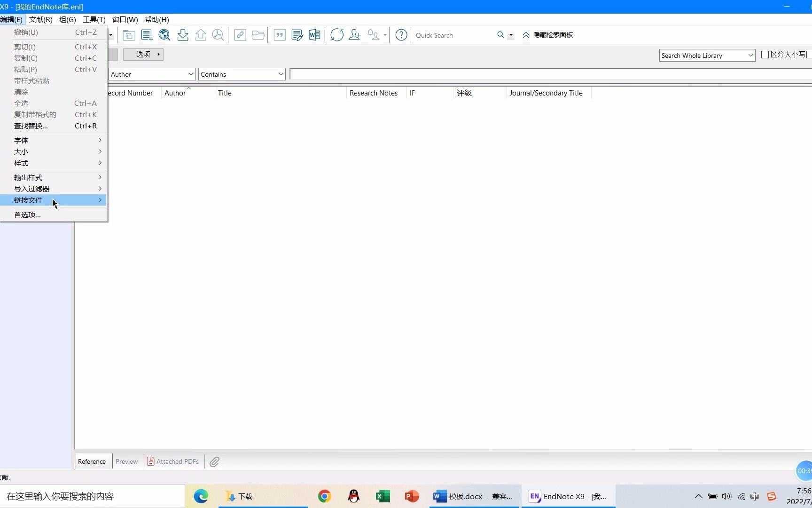
Task: Click the search term input field
Action: click(550, 74)
